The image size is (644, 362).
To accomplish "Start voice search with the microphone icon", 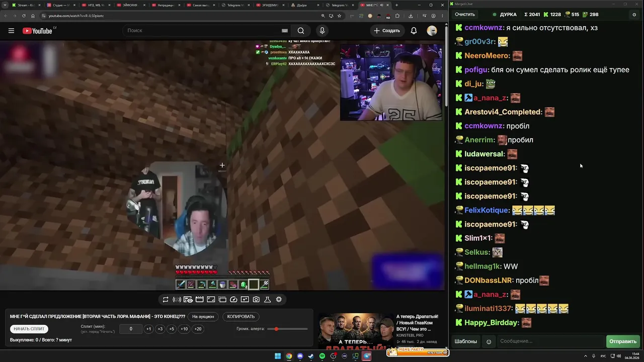I will (x=323, y=31).
